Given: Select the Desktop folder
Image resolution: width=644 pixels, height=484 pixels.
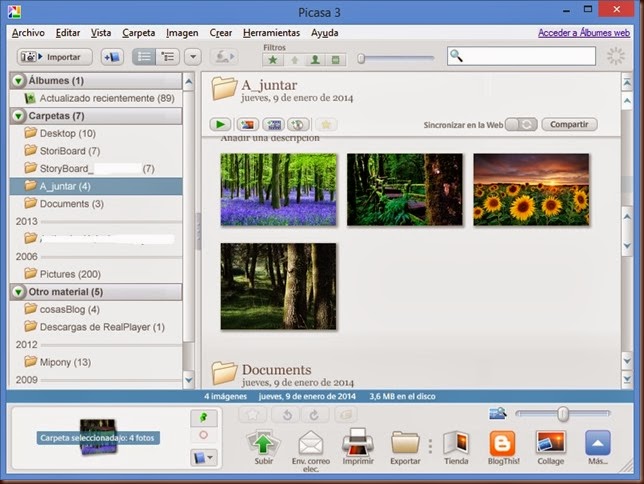Looking at the screenshot, I should pos(96,133).
